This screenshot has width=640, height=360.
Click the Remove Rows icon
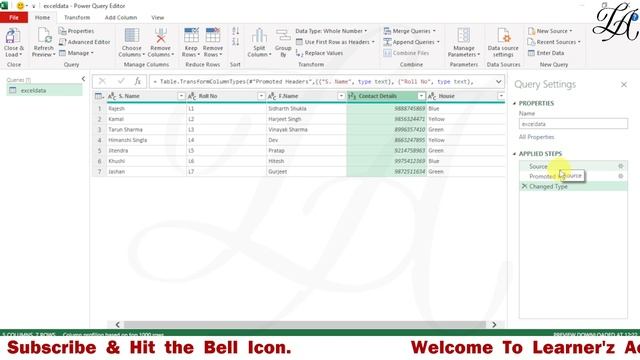coord(213,36)
